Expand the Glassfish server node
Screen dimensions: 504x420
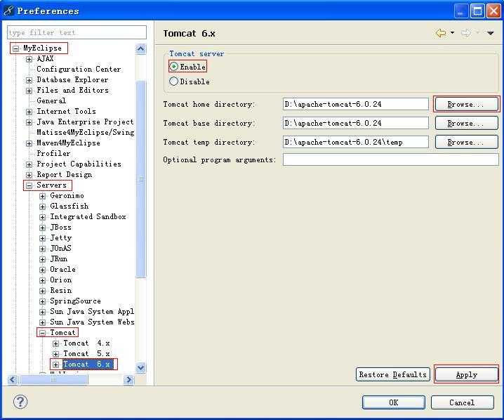[x=42, y=206]
